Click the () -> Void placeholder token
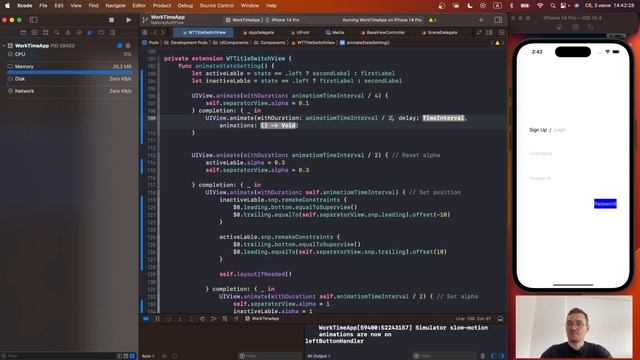640x360 pixels. point(279,125)
